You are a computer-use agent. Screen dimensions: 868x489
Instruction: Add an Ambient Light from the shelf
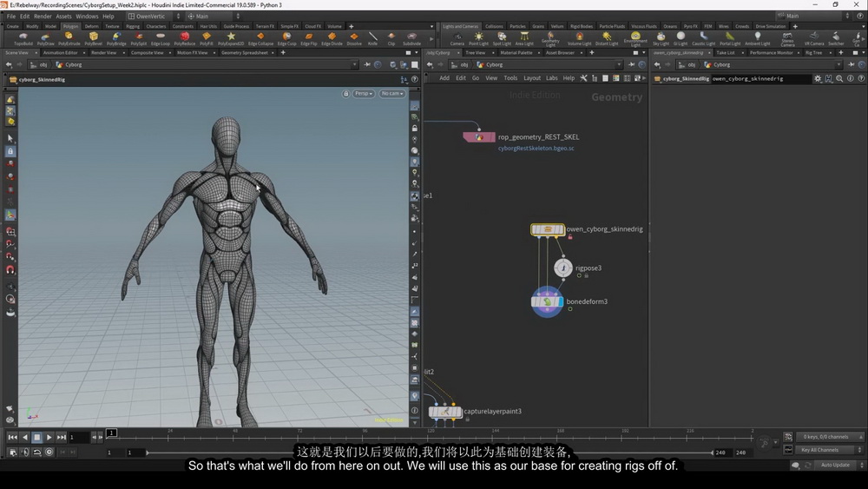(757, 39)
